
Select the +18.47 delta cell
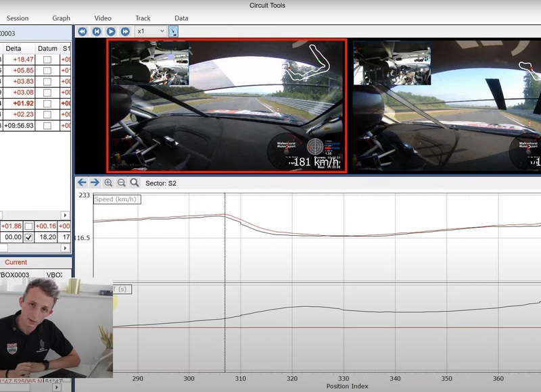click(x=19, y=59)
